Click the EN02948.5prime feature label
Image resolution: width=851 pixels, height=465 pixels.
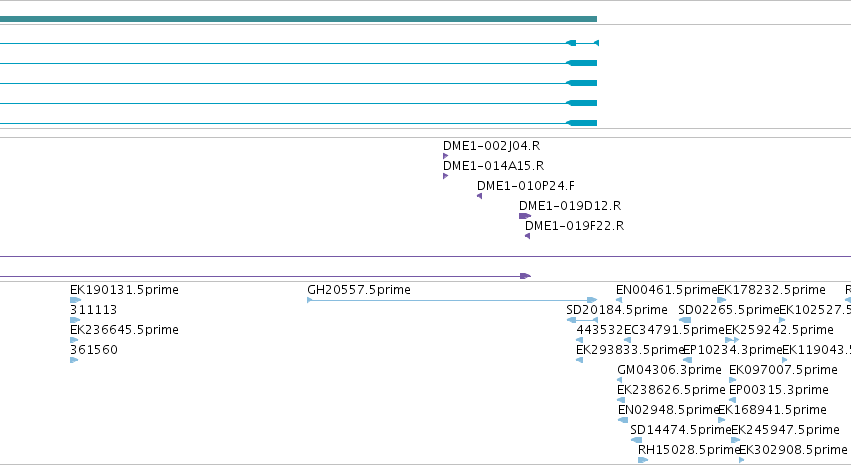(669, 410)
